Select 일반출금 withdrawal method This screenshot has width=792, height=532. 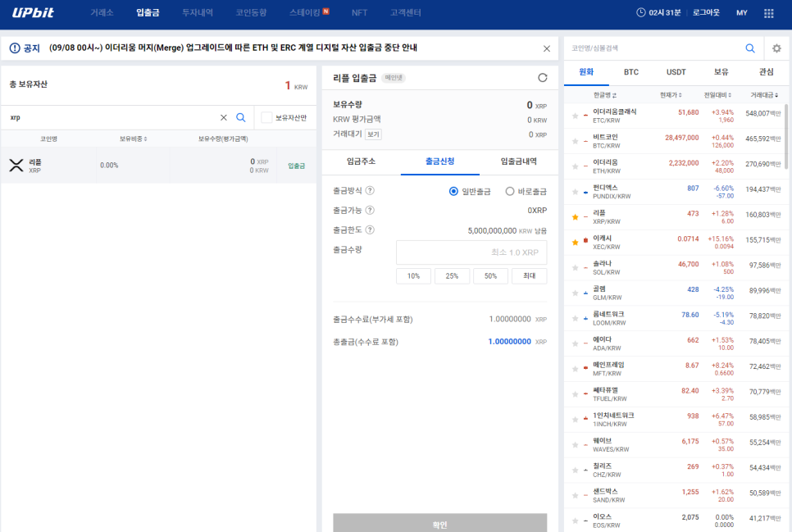(453, 191)
